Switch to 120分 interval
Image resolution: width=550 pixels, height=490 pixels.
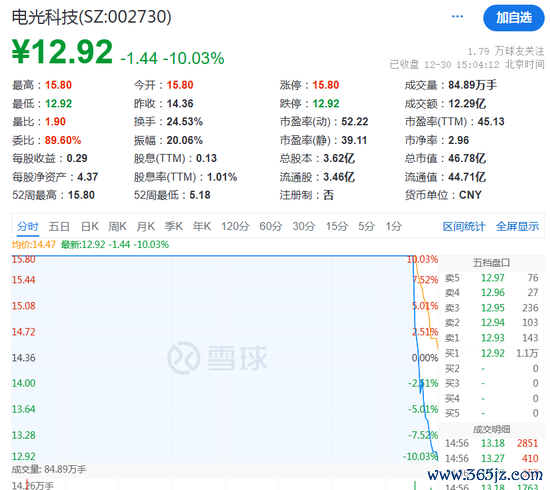[x=235, y=226]
